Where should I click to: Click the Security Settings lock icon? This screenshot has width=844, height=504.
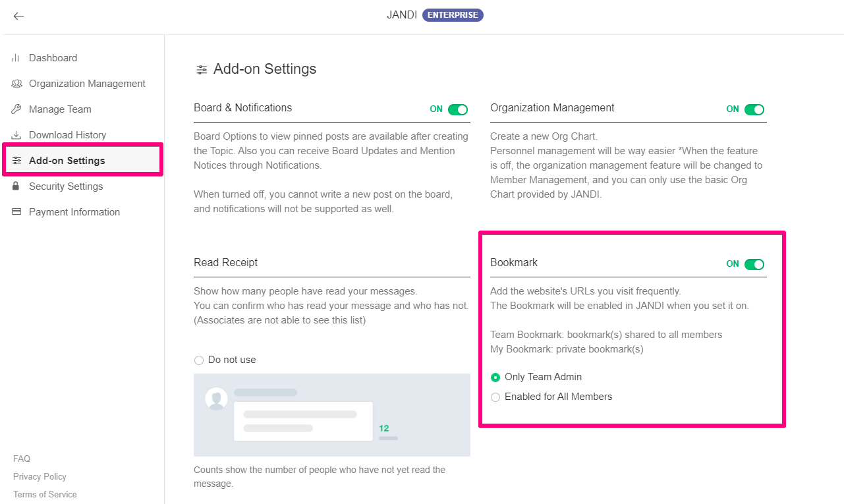tap(16, 186)
